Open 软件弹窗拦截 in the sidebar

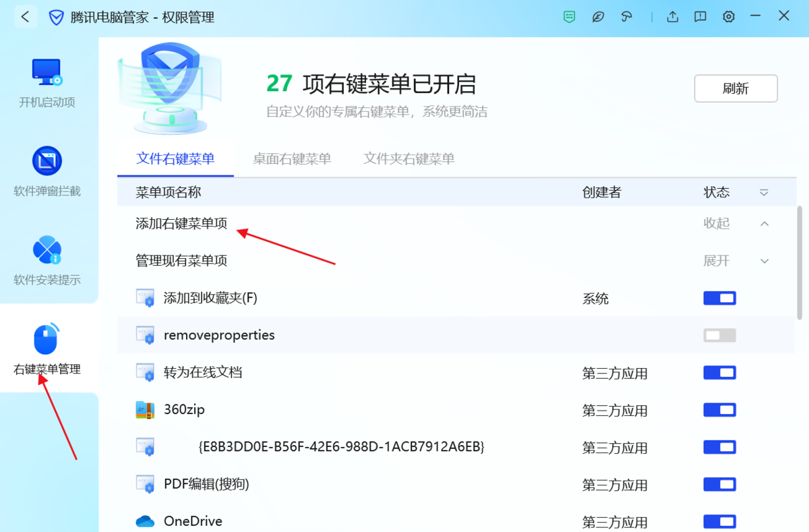pyautogui.click(x=47, y=173)
